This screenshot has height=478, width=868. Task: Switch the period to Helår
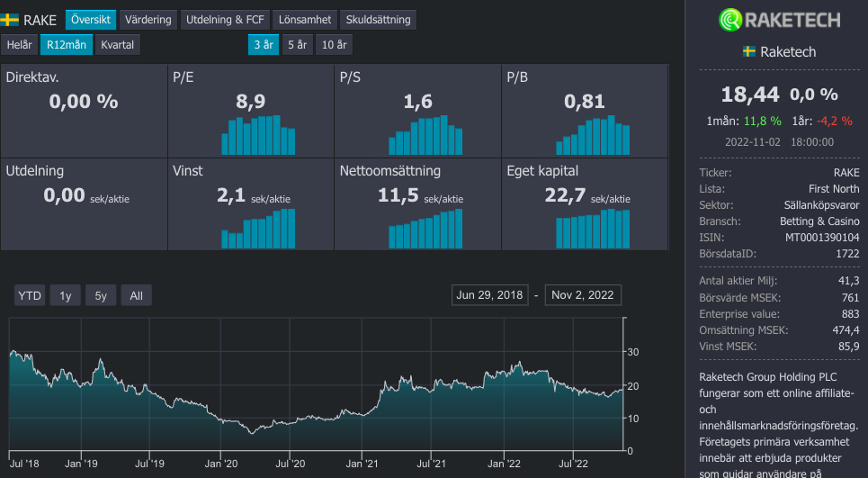[19, 45]
